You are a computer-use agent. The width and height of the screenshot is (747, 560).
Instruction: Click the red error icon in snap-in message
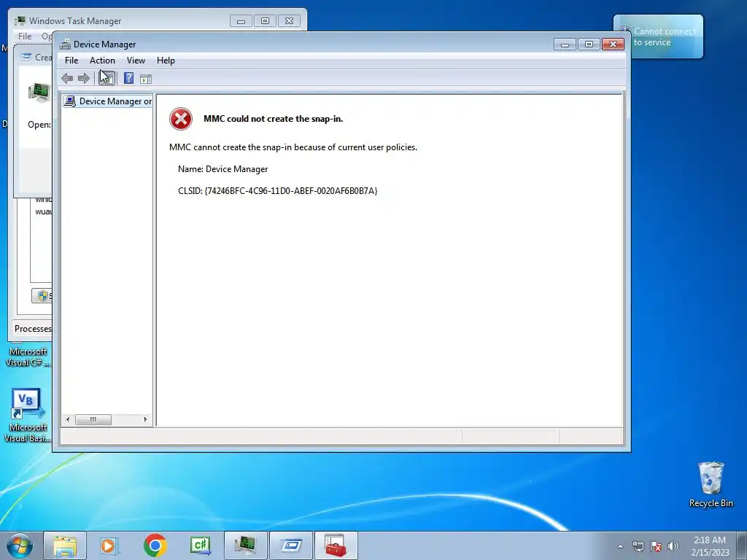(181, 119)
